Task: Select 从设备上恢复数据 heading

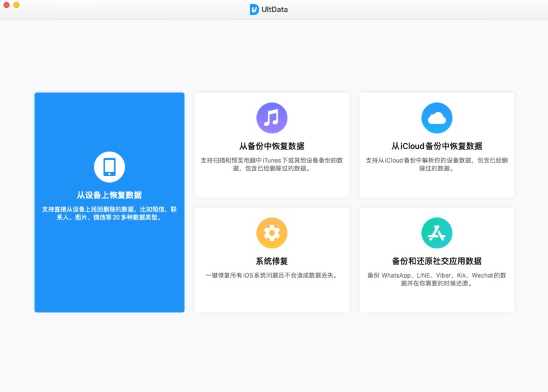Action: pyautogui.click(x=110, y=195)
